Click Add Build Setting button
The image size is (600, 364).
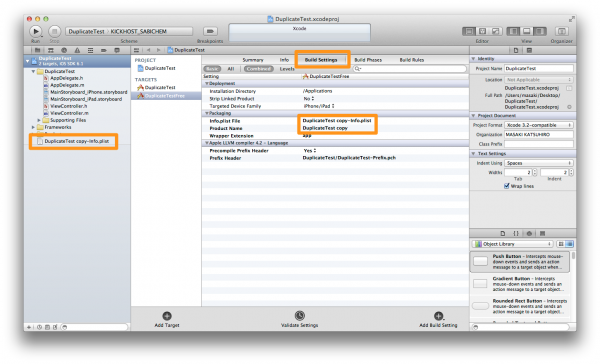(439, 319)
